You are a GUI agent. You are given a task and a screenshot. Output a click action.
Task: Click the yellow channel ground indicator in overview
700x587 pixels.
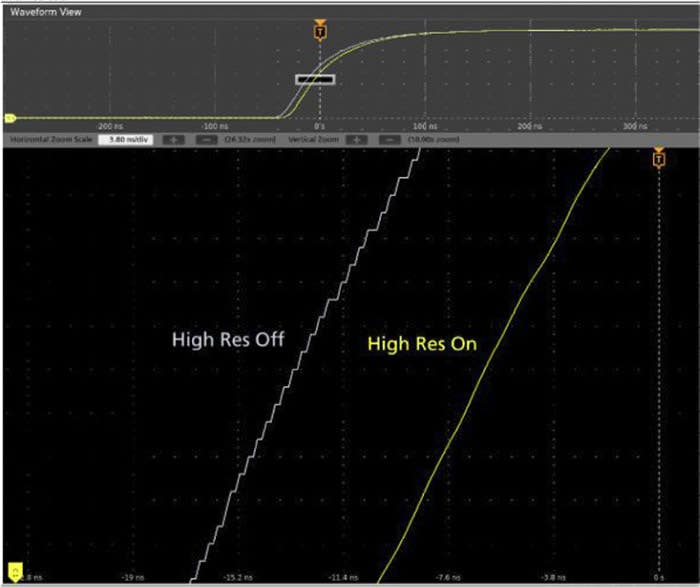click(x=10, y=118)
